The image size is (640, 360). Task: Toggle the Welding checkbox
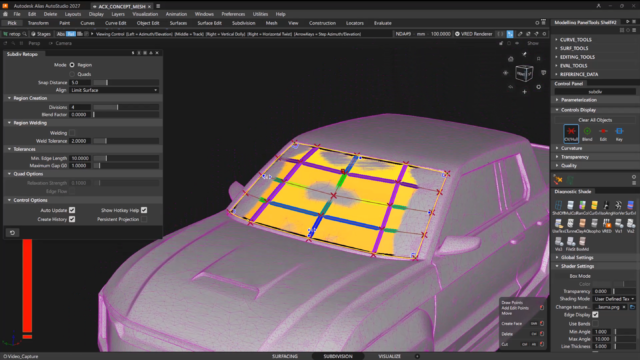[72, 133]
